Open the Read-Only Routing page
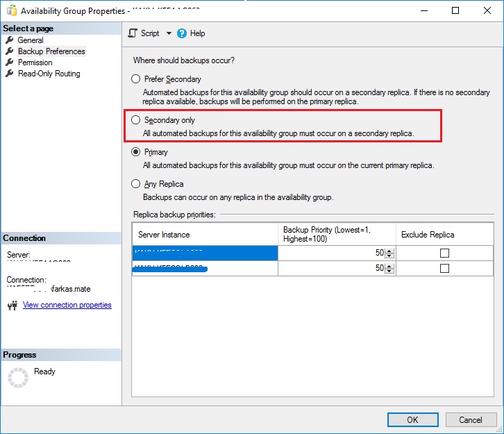Image resolution: width=504 pixels, height=434 pixels. 49,74
